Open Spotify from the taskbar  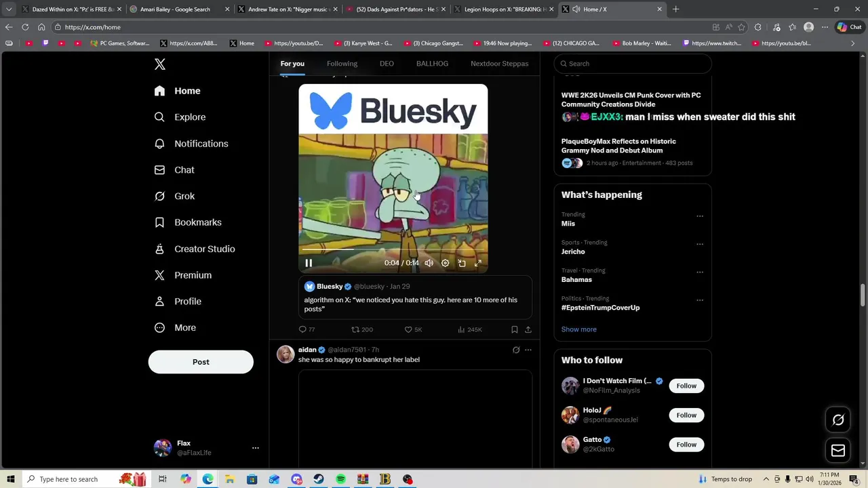click(x=341, y=479)
